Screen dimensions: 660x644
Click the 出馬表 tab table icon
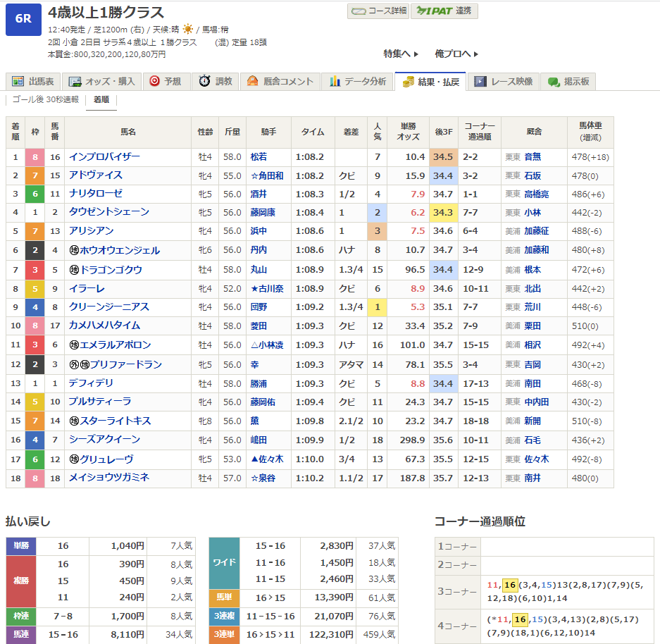18,82
